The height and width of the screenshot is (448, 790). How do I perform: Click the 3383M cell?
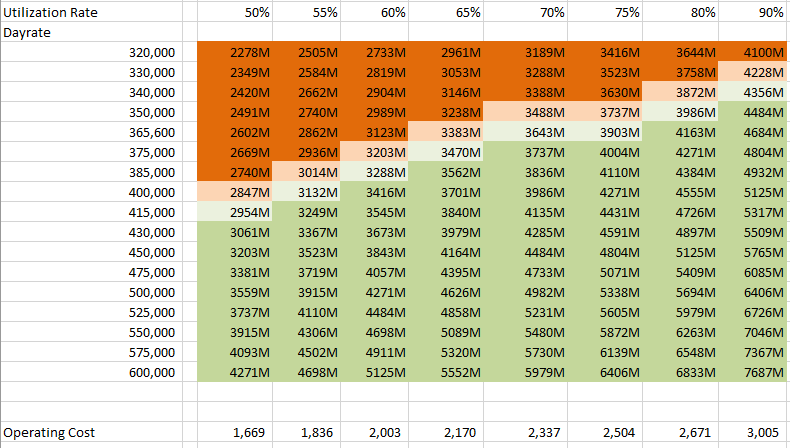pos(446,133)
